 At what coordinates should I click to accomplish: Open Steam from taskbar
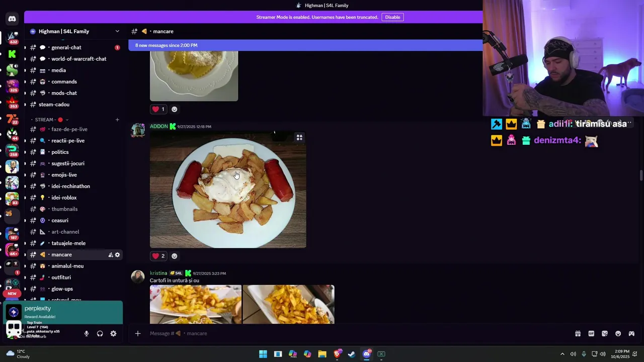(352, 354)
